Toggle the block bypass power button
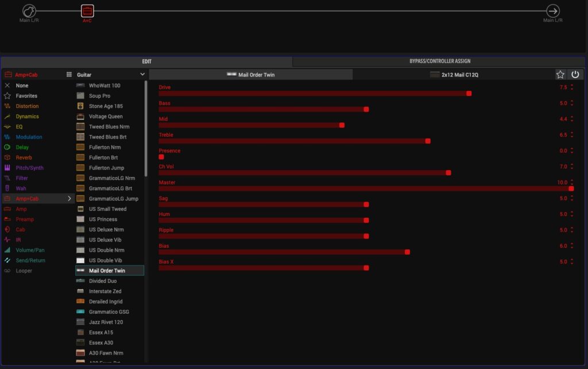588x369 pixels. click(575, 75)
